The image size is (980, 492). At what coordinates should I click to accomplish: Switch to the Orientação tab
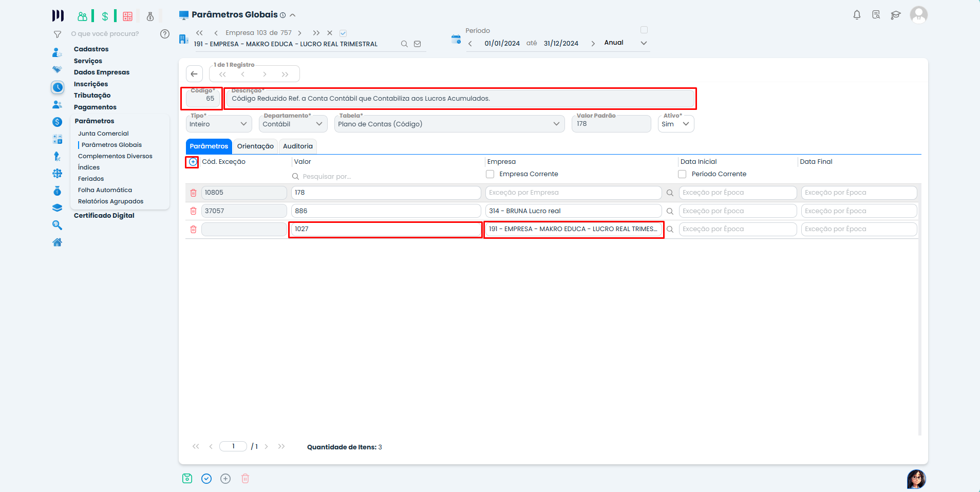[255, 146]
